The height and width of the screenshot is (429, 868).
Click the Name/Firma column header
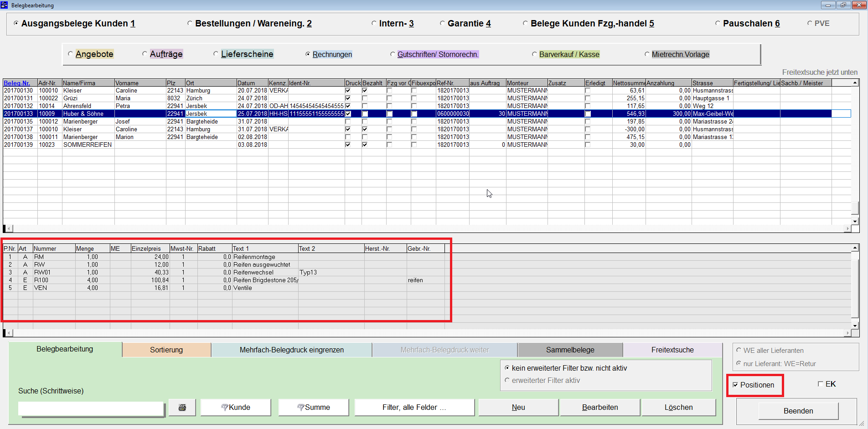pos(88,83)
